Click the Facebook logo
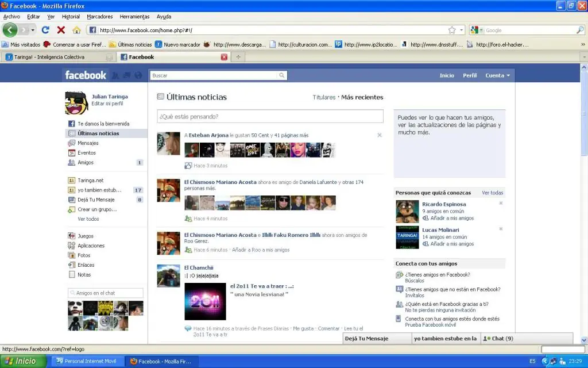This screenshot has width=588, height=368. point(86,75)
